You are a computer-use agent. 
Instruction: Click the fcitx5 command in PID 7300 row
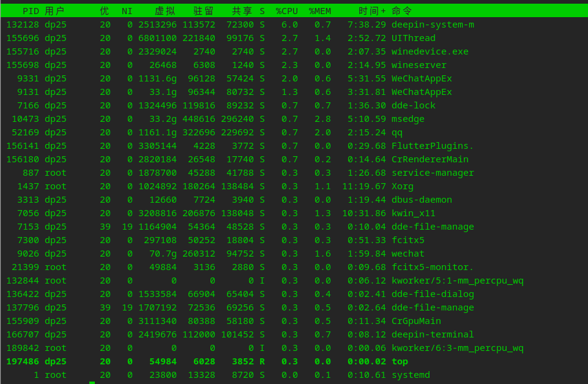click(x=408, y=241)
